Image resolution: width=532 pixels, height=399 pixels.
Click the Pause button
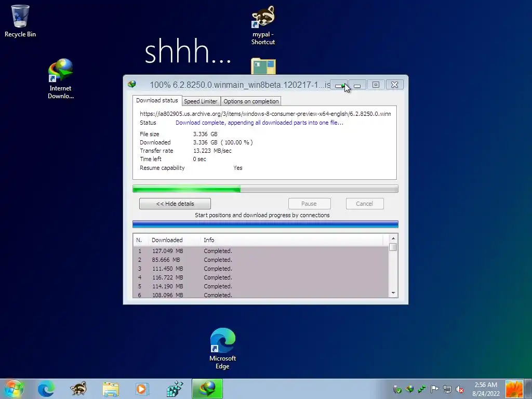pos(309,204)
